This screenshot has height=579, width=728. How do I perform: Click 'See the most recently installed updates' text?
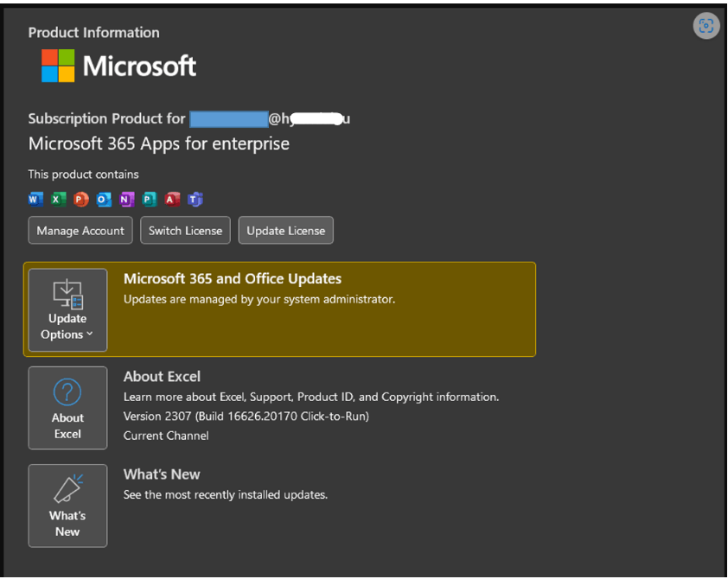pyautogui.click(x=226, y=494)
